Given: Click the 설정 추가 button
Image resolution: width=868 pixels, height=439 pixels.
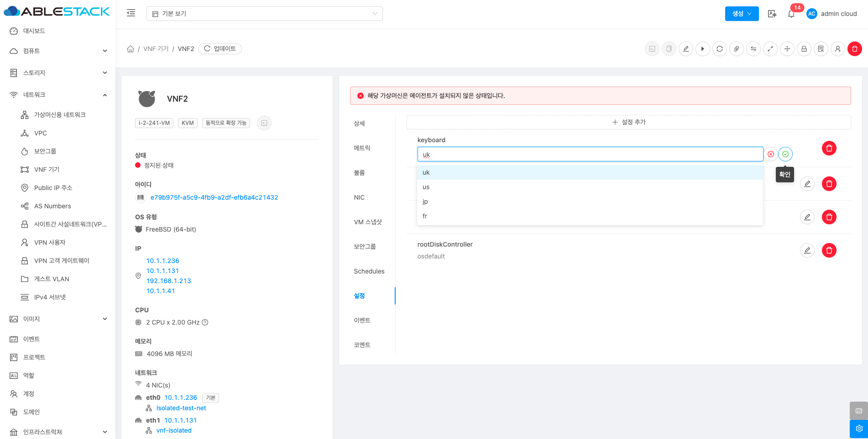Looking at the screenshot, I should pyautogui.click(x=628, y=122).
